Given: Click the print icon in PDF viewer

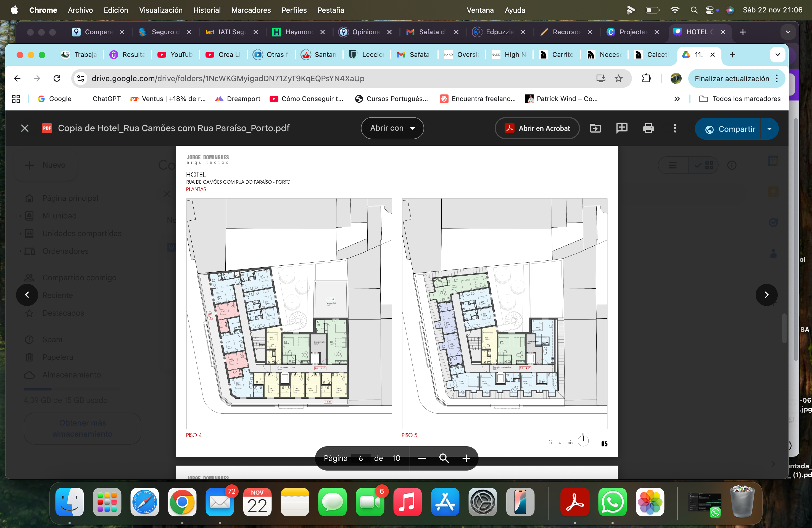Looking at the screenshot, I should coord(648,128).
